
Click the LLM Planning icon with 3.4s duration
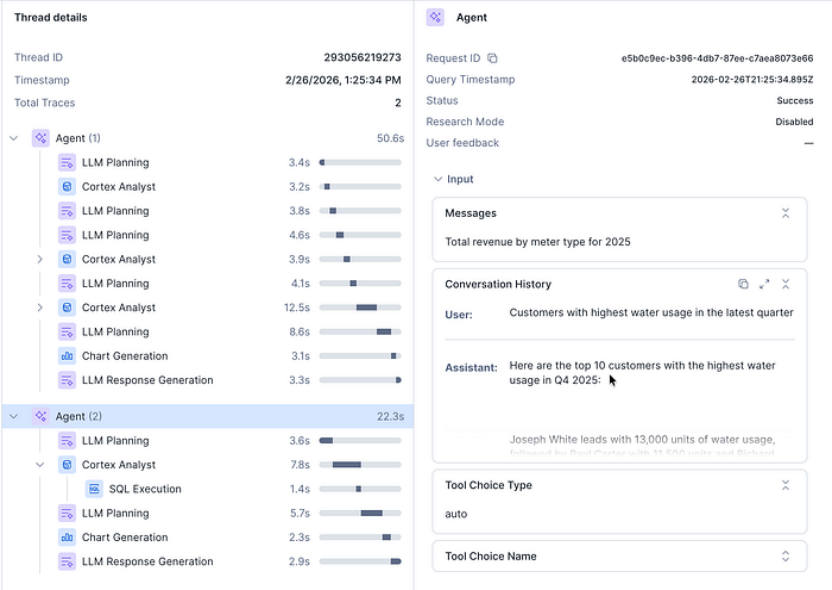pos(67,163)
